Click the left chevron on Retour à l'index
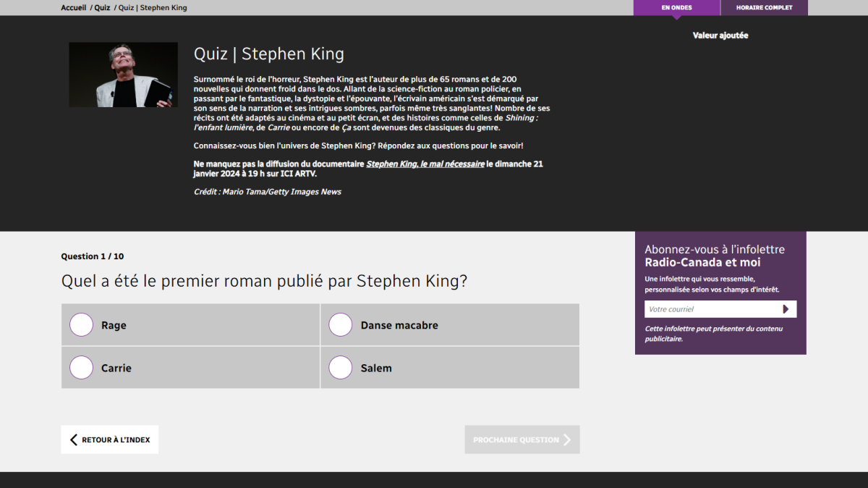This screenshot has width=868, height=488. (73, 439)
